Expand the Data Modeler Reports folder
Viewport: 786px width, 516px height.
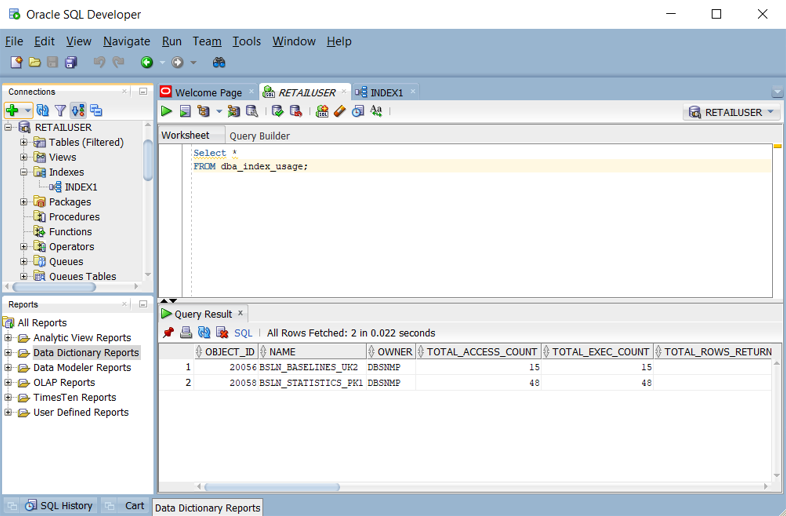(x=9, y=368)
